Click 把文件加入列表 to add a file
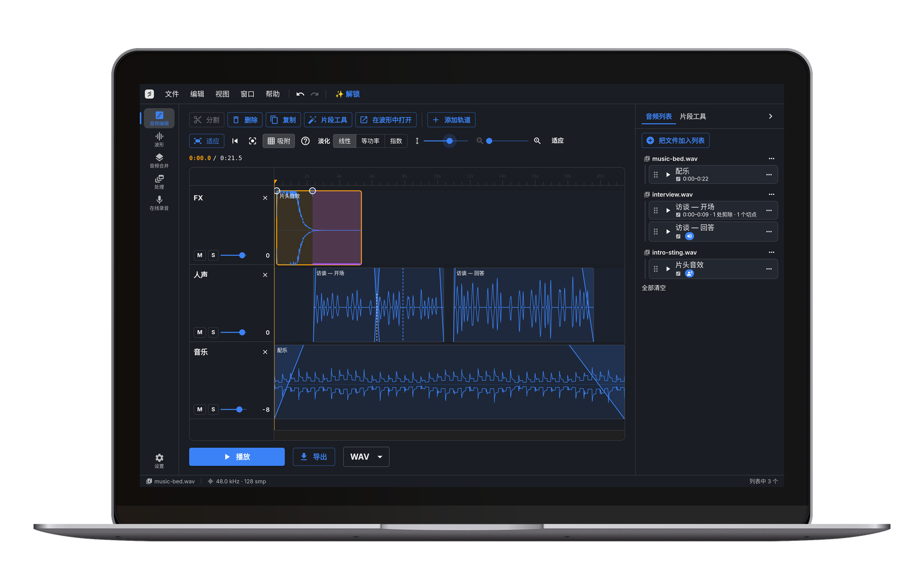This screenshot has height=571, width=924. (x=676, y=141)
